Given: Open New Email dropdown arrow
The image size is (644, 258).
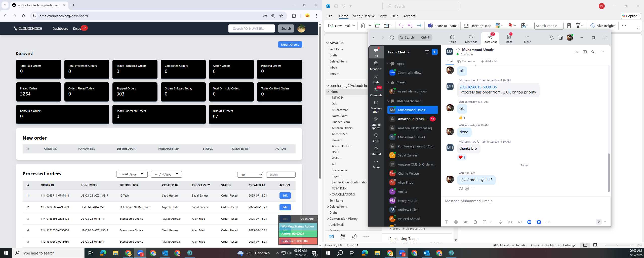Looking at the screenshot, I should click(x=354, y=26).
